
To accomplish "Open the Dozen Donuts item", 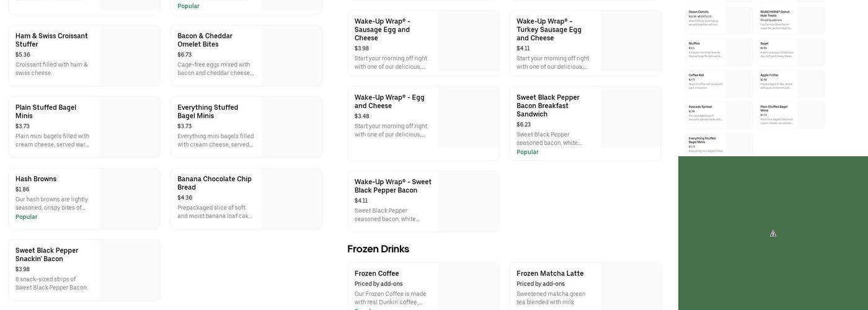I will click(699, 12).
